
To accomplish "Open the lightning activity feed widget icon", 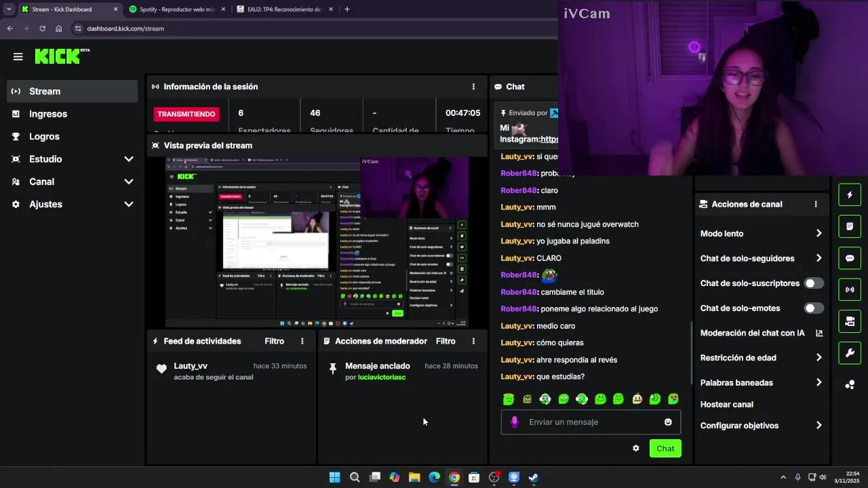I will click(x=850, y=195).
